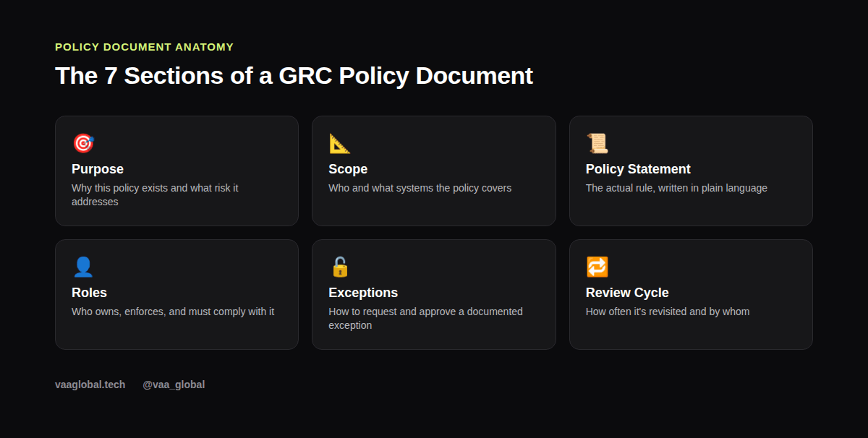Select the Review Cycle heading
The image size is (868, 438).
(627, 293)
